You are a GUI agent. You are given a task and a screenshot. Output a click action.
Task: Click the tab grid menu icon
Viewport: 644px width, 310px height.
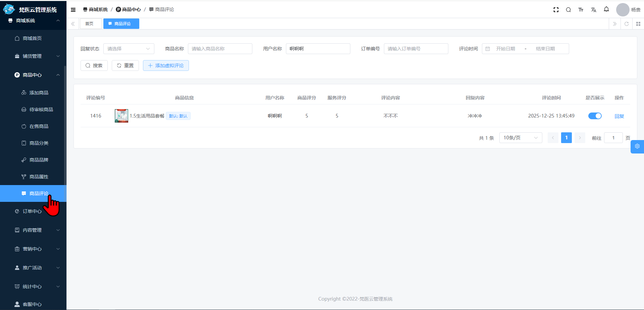638,24
